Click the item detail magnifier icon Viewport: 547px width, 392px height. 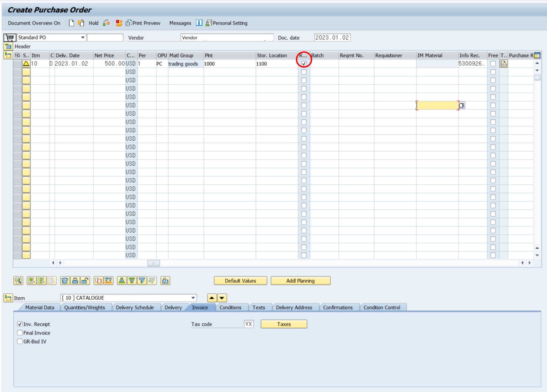coord(18,281)
